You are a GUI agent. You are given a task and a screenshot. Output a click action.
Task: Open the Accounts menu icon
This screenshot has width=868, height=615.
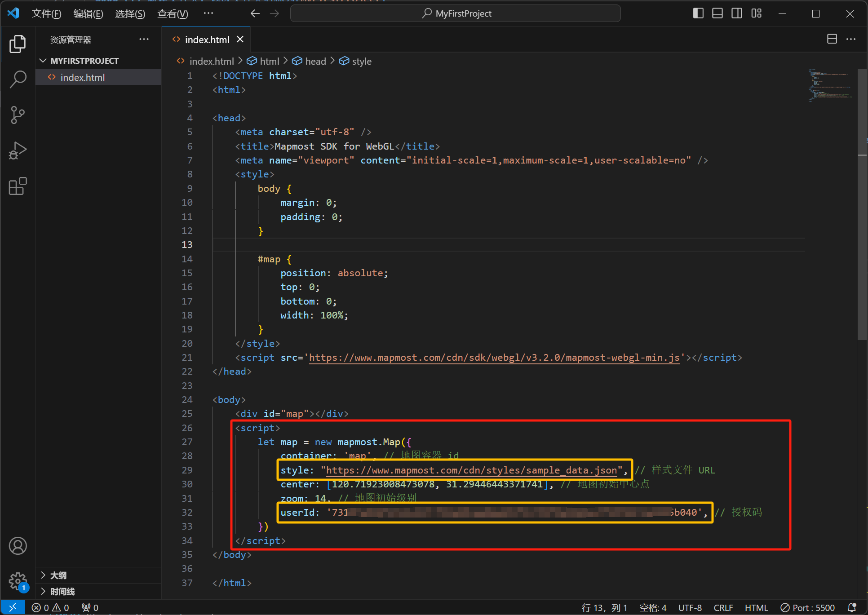click(18, 546)
